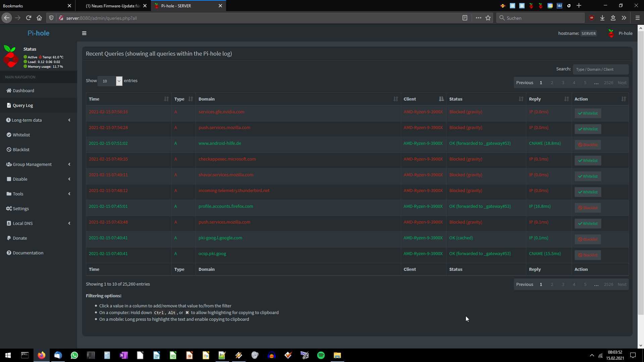Viewport: 644px width, 362px height.
Task: Close the Pi-hole - SERVER tab
Action: click(220, 6)
